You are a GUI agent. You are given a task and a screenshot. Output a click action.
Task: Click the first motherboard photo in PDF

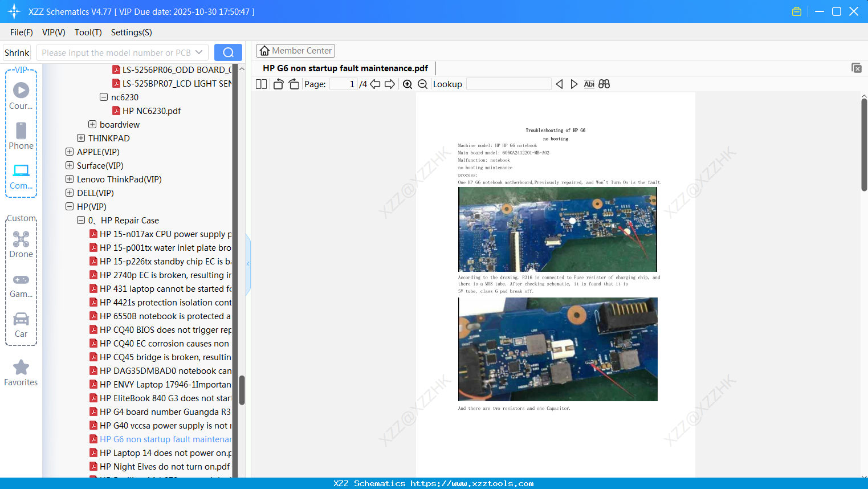[x=557, y=229]
